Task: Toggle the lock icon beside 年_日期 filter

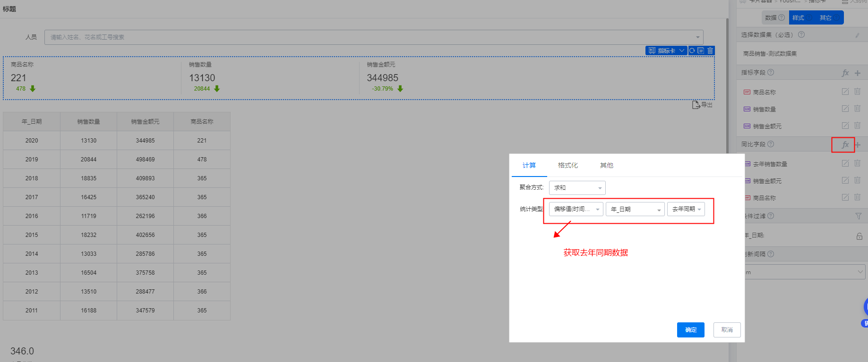Action: click(x=859, y=236)
